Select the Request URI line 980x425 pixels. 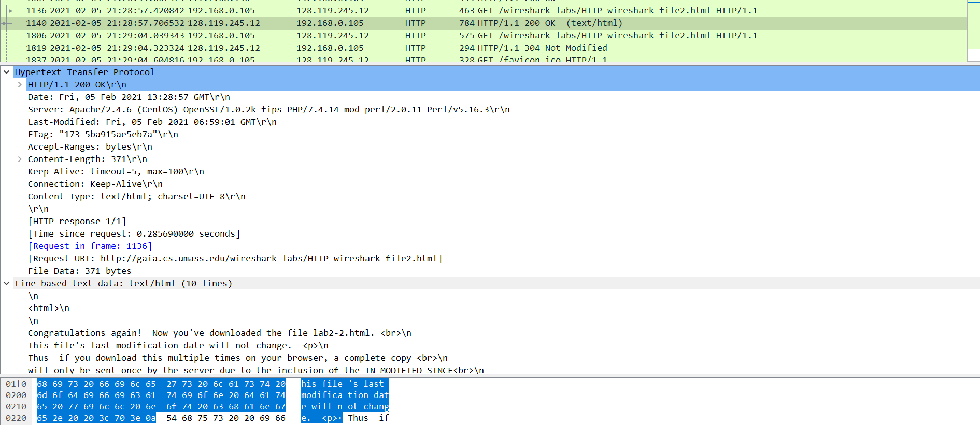tap(235, 258)
